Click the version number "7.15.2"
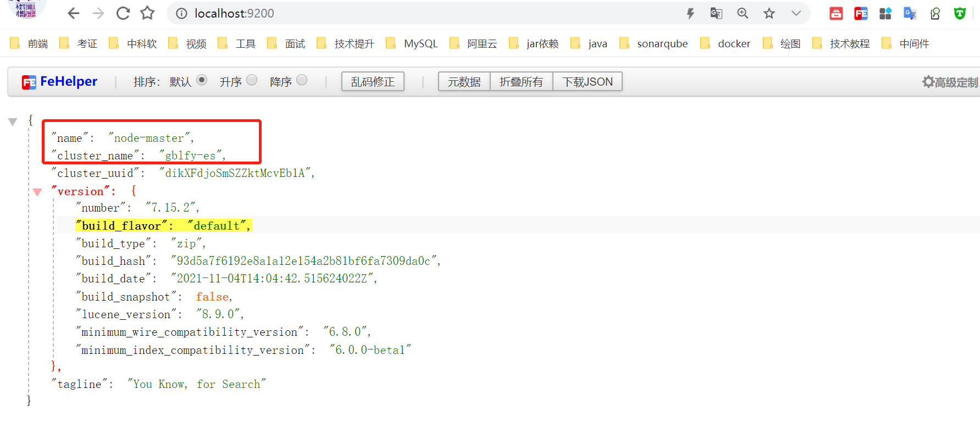The width and height of the screenshot is (980, 444). coord(170,208)
